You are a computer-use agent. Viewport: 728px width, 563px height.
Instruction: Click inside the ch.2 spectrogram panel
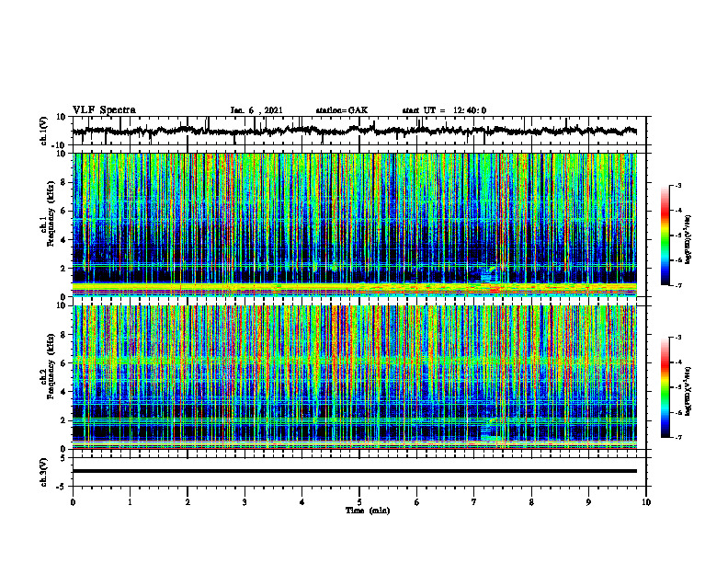pos(354,377)
